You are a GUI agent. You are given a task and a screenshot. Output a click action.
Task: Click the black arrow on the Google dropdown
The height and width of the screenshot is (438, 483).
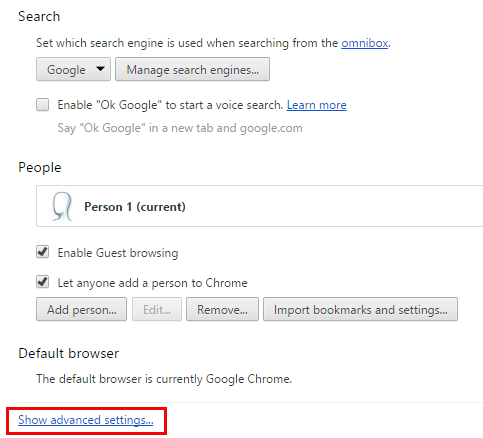pos(100,69)
